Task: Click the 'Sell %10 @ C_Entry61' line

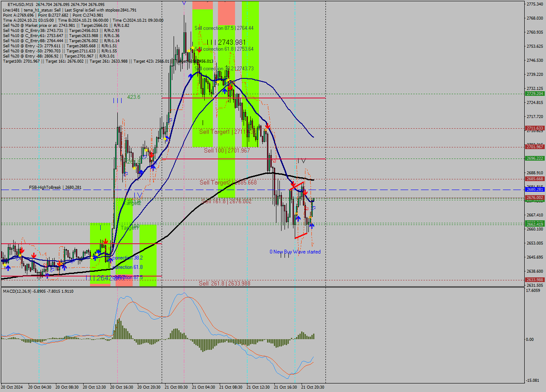Action: click(x=61, y=35)
